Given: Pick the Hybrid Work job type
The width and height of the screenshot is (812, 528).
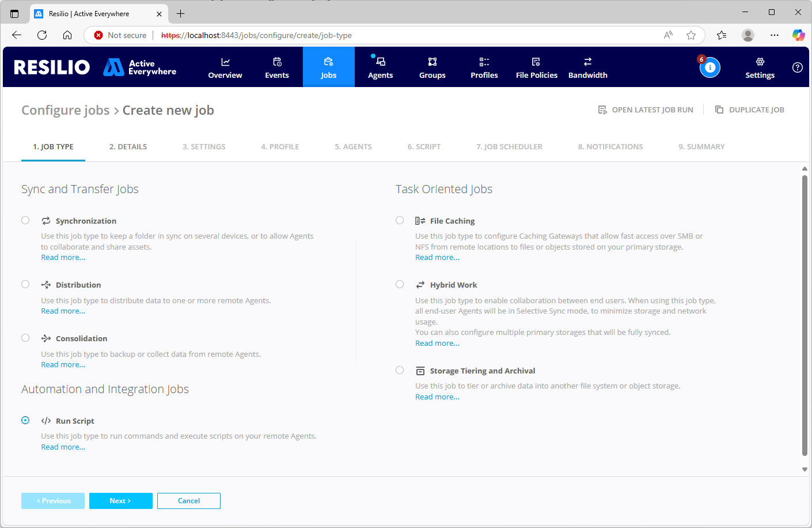Looking at the screenshot, I should pyautogui.click(x=400, y=284).
